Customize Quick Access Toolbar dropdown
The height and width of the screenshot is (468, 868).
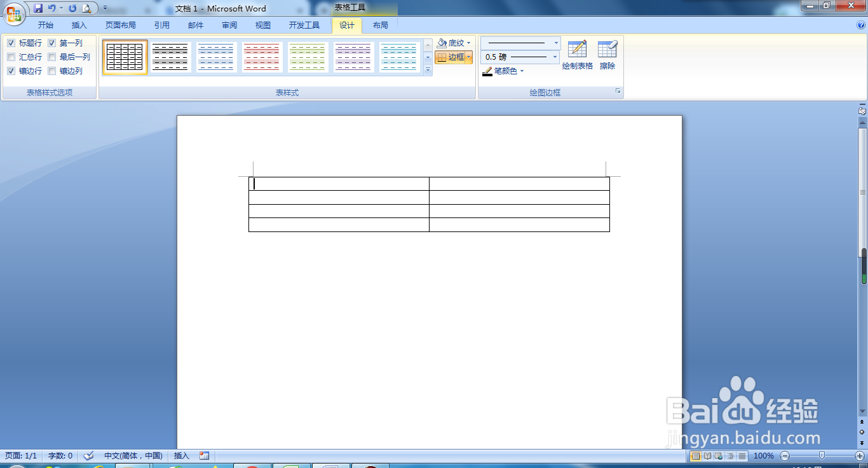[x=104, y=8]
